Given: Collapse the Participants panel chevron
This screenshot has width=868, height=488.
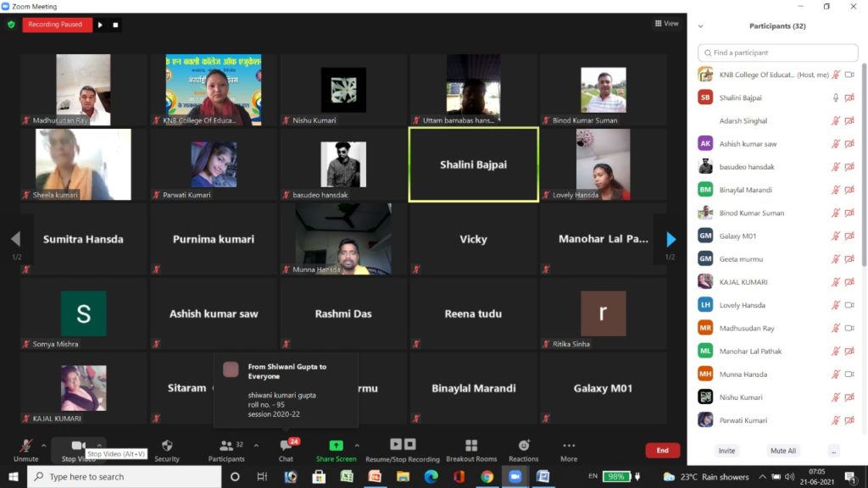Looking at the screenshot, I should click(x=700, y=26).
